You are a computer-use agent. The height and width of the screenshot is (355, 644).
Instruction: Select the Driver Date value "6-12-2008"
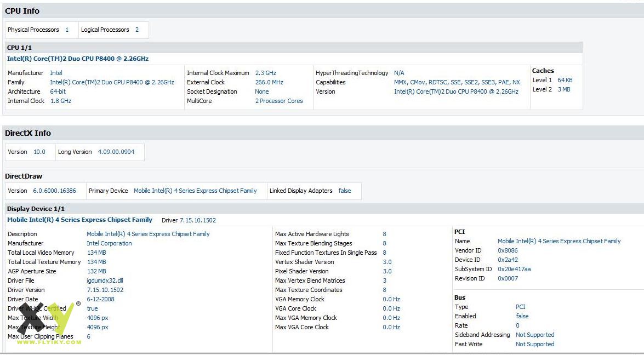pos(101,300)
